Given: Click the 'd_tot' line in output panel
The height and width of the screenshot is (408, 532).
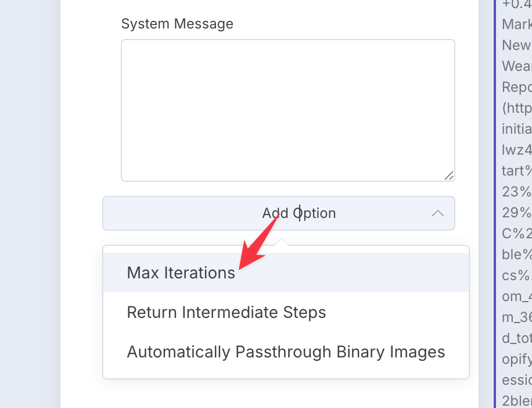Looking at the screenshot, I should 517,338.
